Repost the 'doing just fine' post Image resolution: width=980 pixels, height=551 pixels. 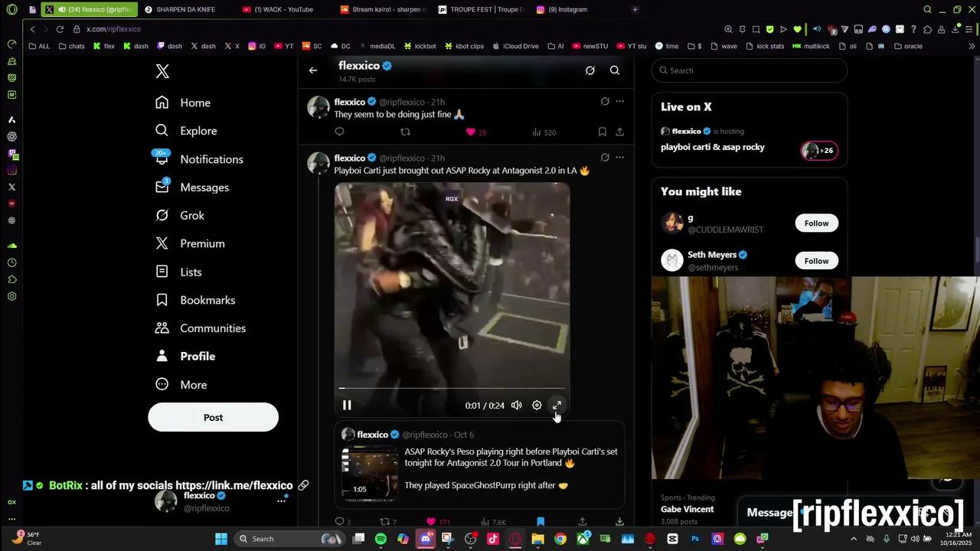(405, 132)
